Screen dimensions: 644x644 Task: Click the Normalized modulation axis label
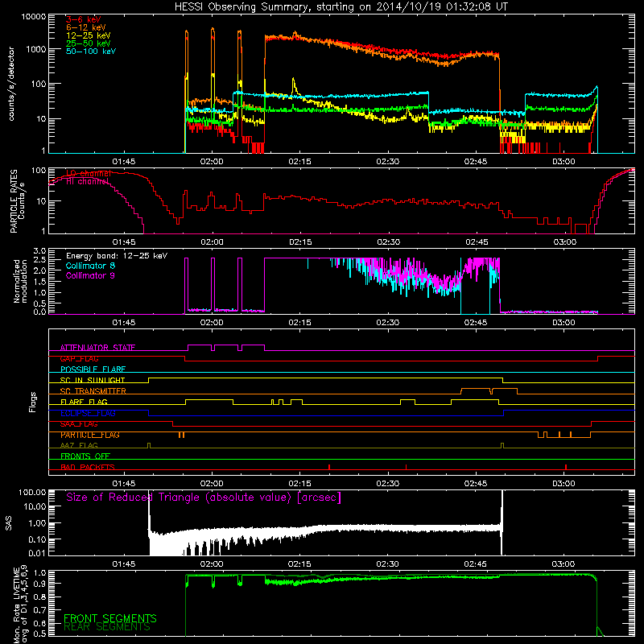[19, 281]
